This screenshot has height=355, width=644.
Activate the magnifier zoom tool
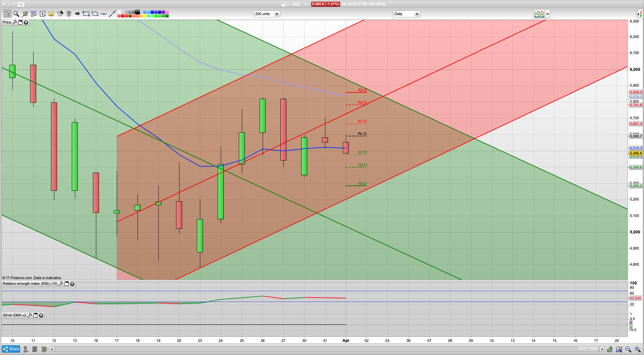16,14
